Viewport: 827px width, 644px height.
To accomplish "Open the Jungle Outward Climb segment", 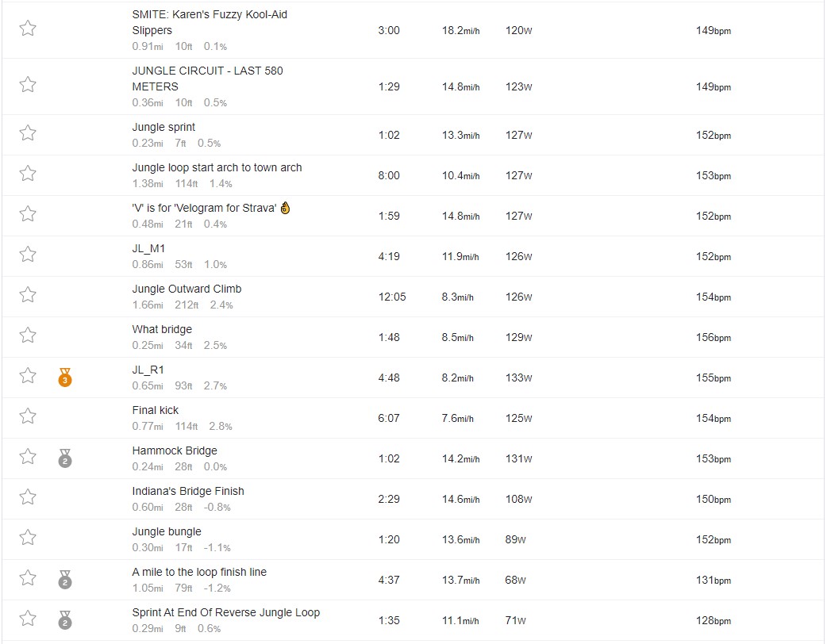I will point(187,289).
